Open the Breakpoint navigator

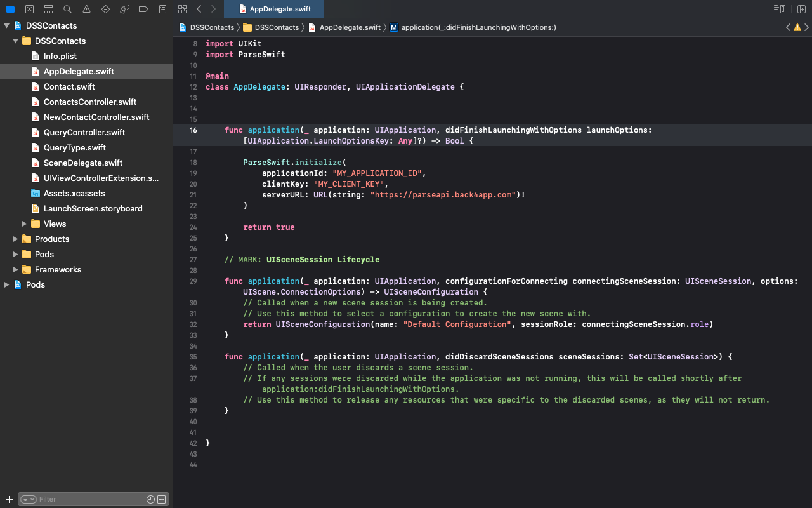[143, 9]
